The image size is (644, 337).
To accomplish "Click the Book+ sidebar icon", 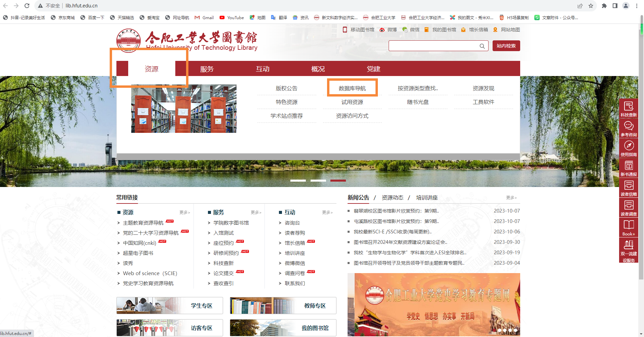I will pyautogui.click(x=629, y=226).
